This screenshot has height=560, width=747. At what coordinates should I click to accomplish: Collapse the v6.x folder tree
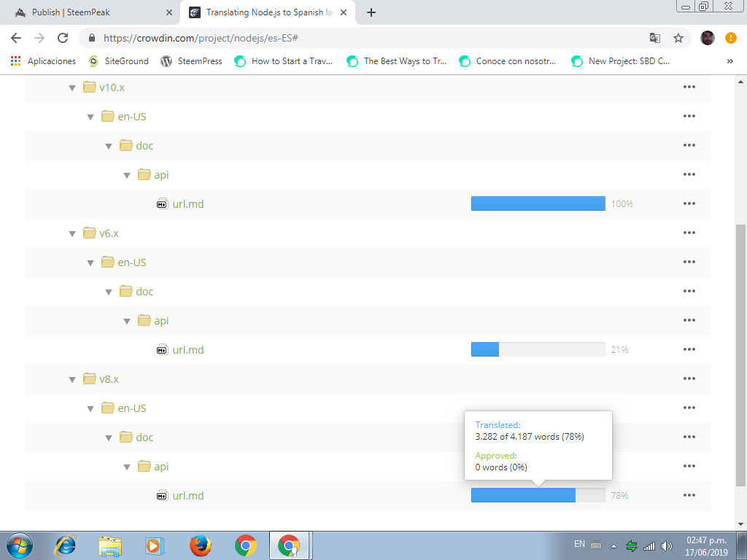pyautogui.click(x=72, y=233)
